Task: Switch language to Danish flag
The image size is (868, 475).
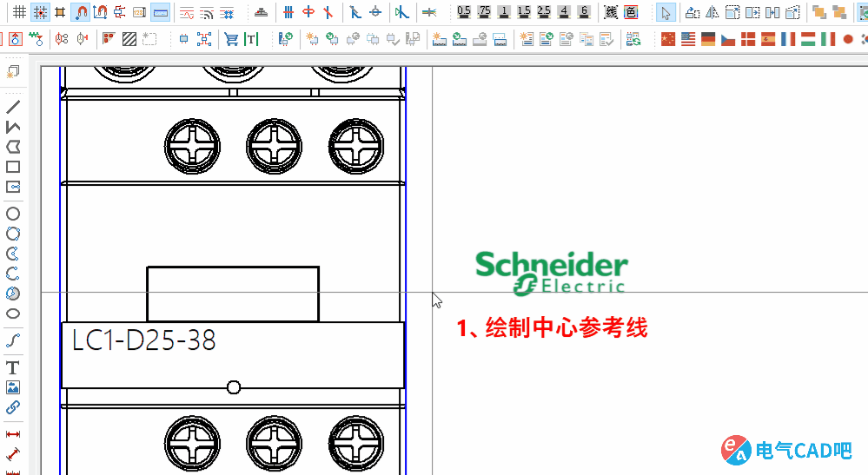Action: pos(748,39)
